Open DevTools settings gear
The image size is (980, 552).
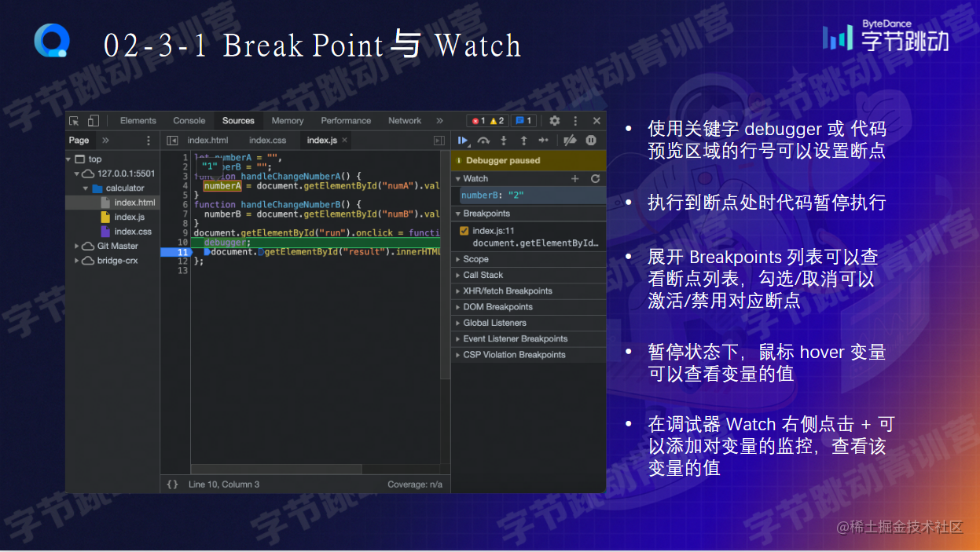point(555,121)
